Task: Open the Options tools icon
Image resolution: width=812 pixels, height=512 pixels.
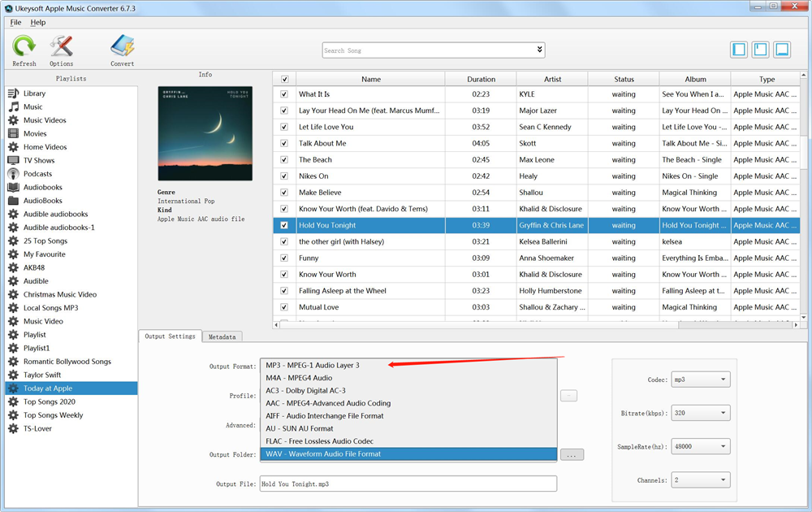Action: coord(61,46)
